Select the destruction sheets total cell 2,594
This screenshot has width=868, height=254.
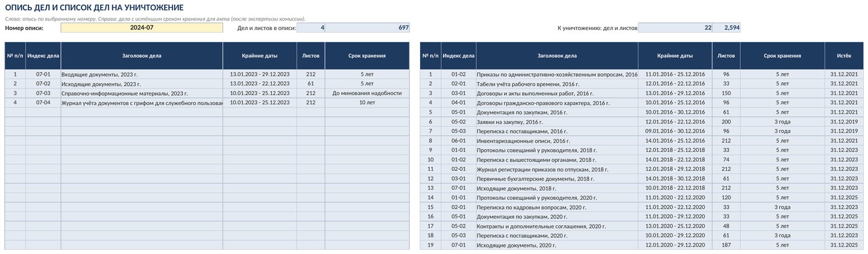[x=726, y=28]
